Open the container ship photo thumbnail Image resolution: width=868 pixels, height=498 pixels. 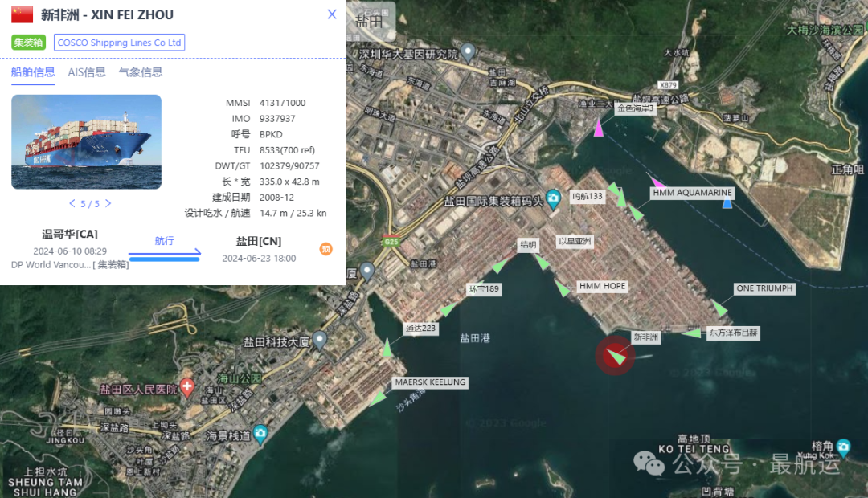click(x=86, y=141)
